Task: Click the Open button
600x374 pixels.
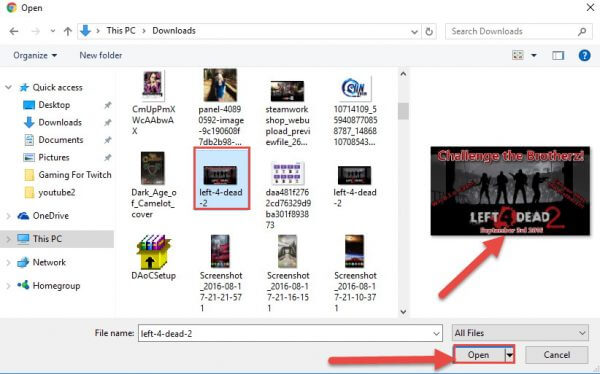Action: [478, 355]
